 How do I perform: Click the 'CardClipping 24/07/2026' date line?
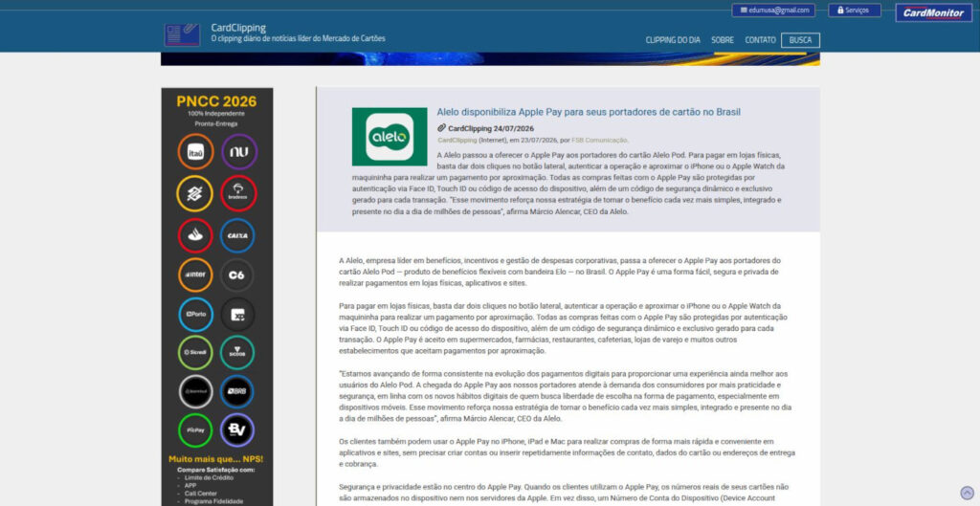(x=491, y=128)
